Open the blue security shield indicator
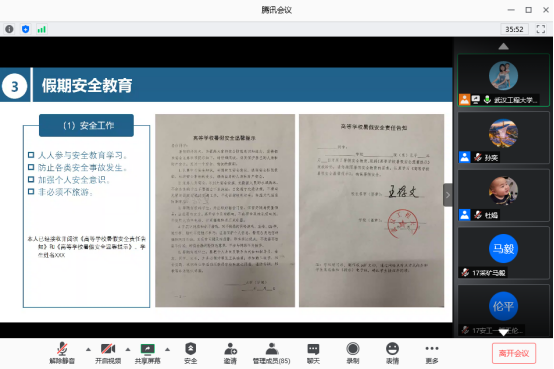The width and height of the screenshot is (554, 369). (x=25, y=29)
